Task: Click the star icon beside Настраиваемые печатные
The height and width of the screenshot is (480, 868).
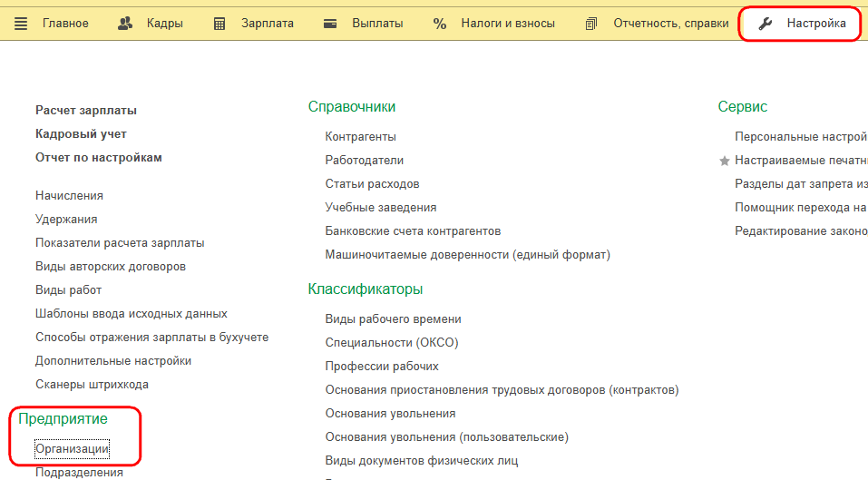Action: pyautogui.click(x=724, y=162)
